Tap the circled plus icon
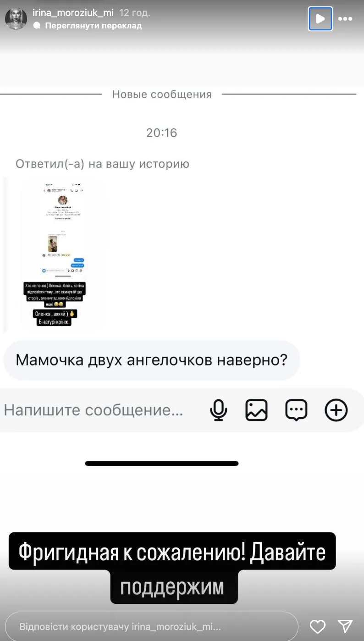Viewport: 364px width, 641px height. (x=336, y=410)
